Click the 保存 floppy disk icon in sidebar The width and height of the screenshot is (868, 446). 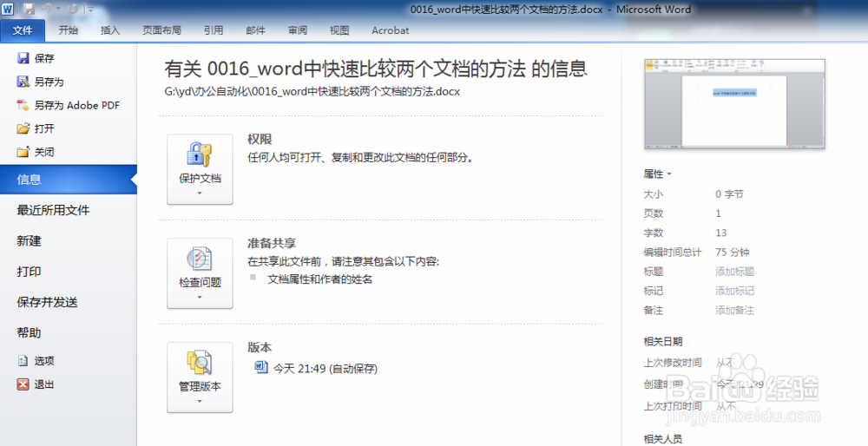(23, 58)
